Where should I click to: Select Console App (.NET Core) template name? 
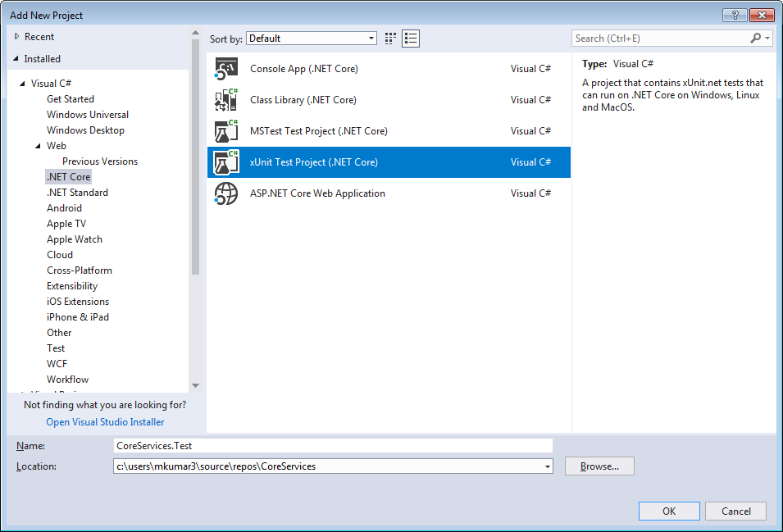(303, 69)
